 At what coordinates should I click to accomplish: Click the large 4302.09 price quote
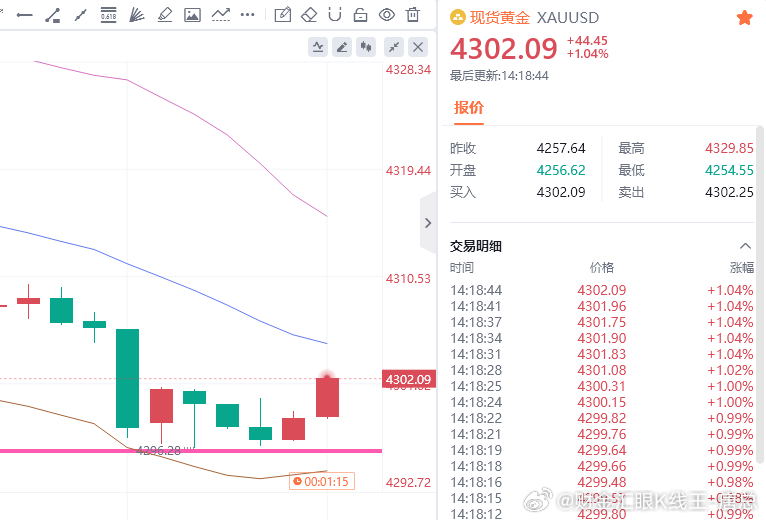click(x=504, y=48)
